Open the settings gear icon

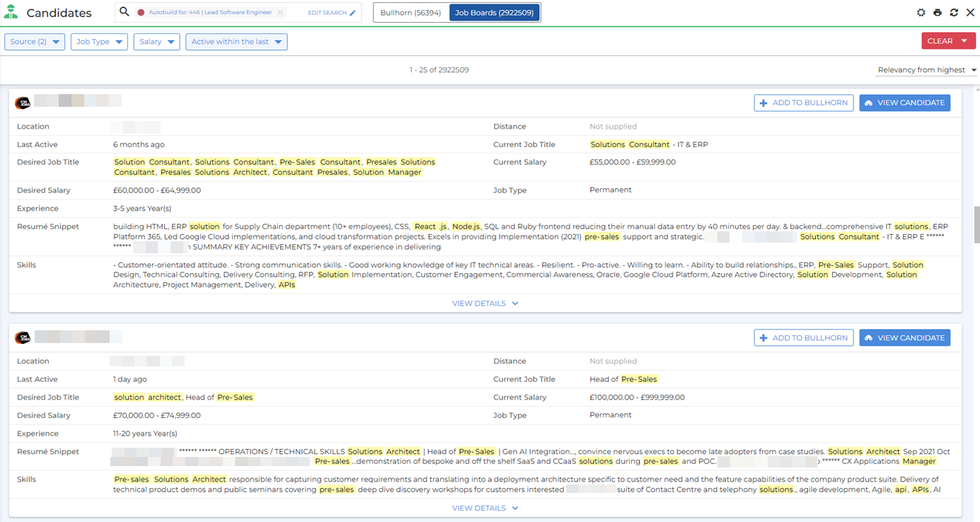[921, 13]
